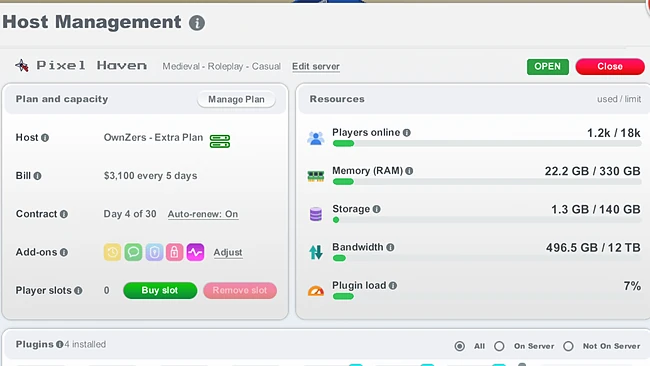Viewport: 650px width, 366px height.
Task: Click the '4 installed' plugins count text
Action: [x=85, y=344]
